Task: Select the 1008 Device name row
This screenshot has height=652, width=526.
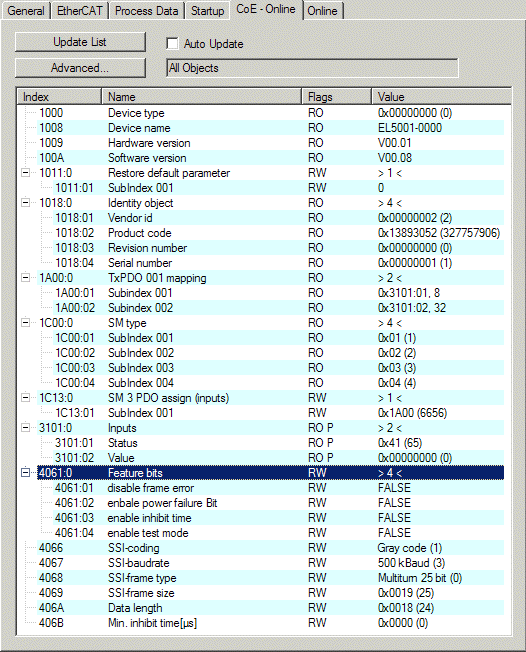Action: point(270,128)
